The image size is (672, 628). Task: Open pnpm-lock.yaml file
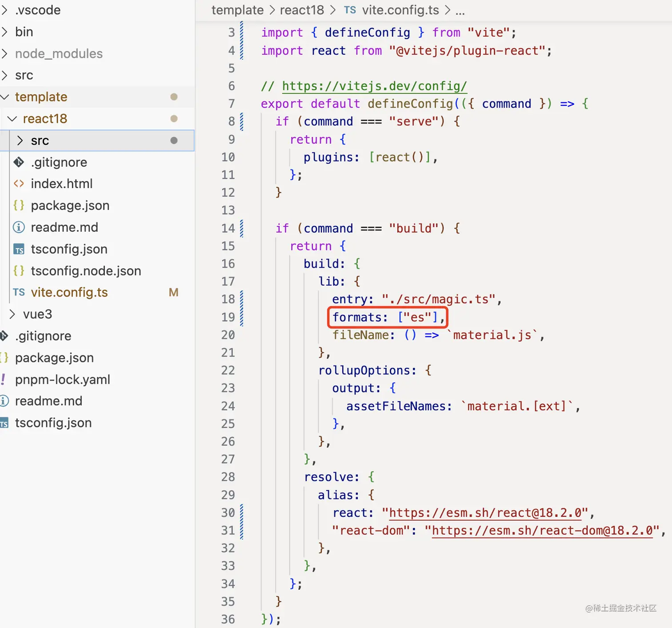[x=63, y=379]
